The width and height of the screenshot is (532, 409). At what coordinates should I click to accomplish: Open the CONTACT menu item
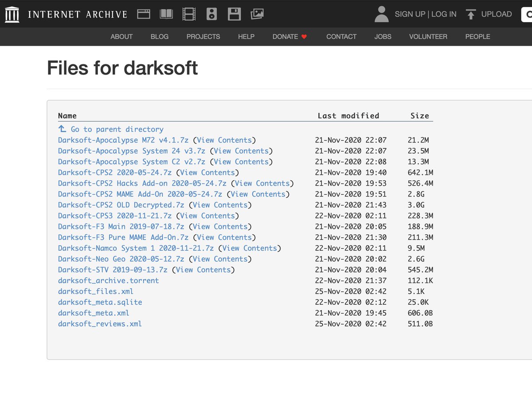click(341, 37)
